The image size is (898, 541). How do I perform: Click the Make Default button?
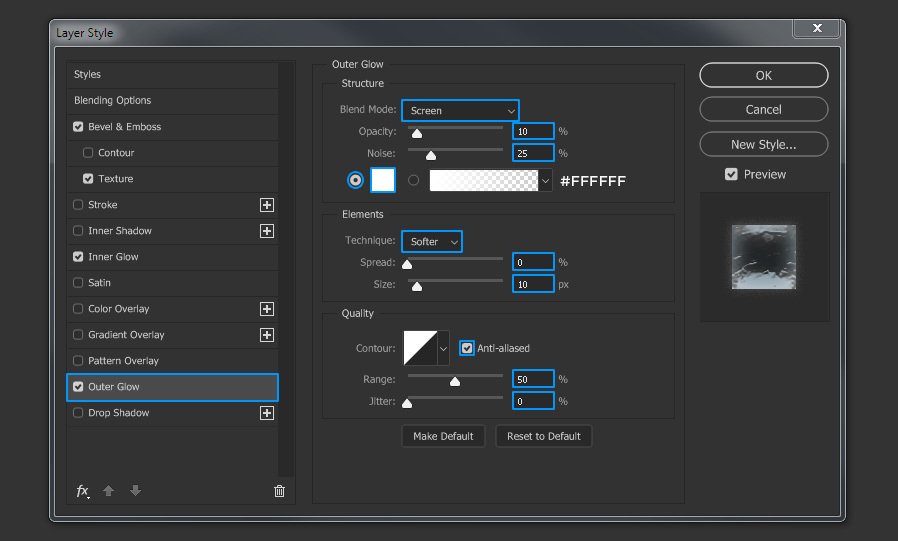(x=443, y=436)
